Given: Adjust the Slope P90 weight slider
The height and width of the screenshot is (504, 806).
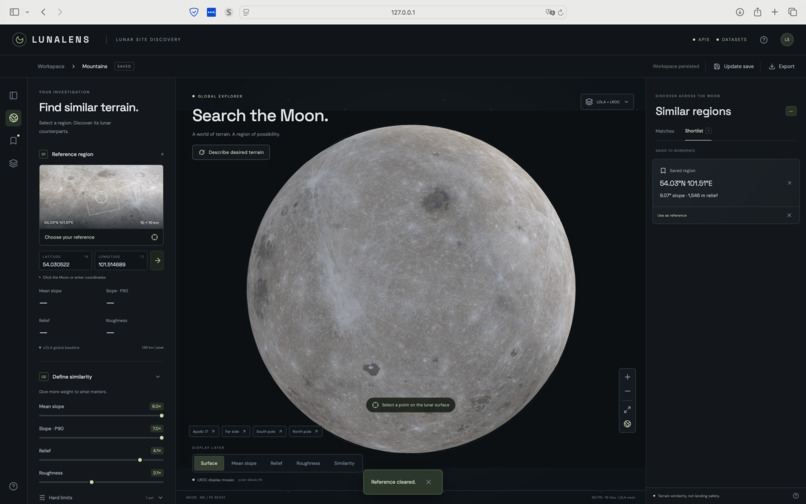Looking at the screenshot, I should (101, 438).
